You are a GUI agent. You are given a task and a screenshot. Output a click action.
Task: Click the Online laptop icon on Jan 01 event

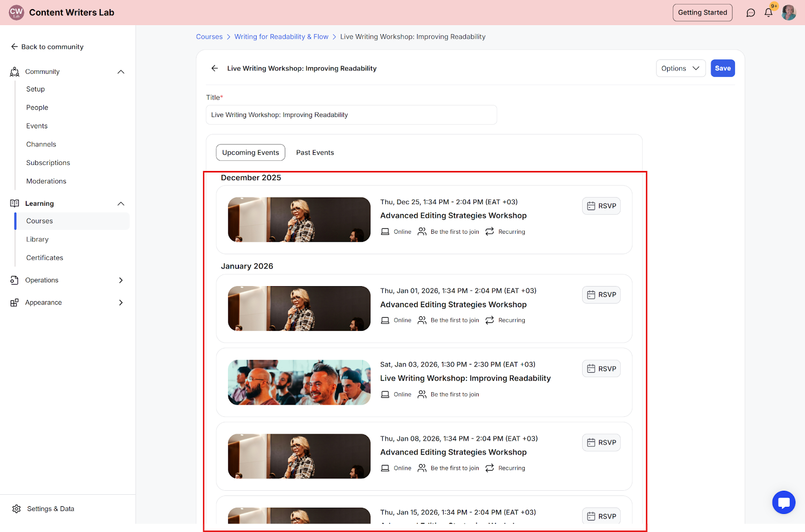click(385, 320)
